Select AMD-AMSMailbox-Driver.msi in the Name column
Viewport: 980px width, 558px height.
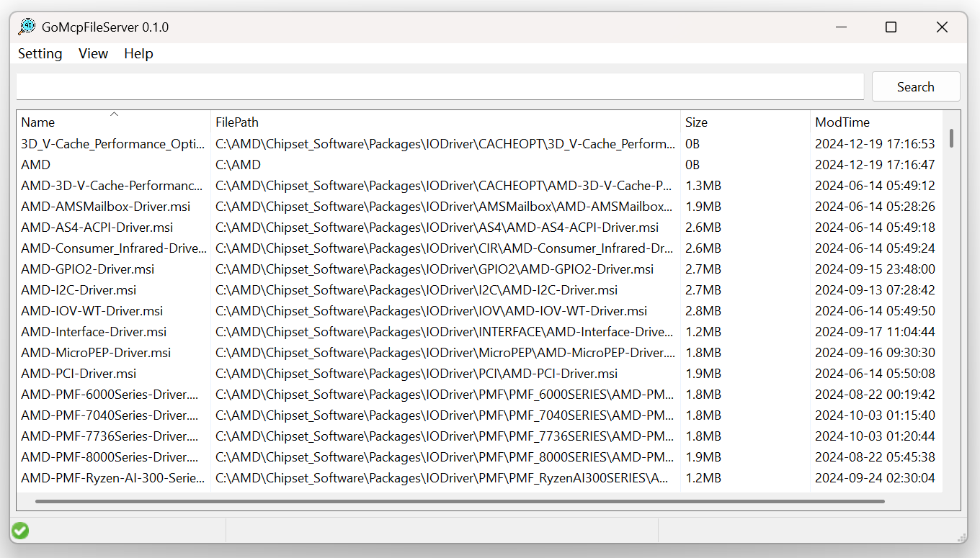pyautogui.click(x=106, y=207)
